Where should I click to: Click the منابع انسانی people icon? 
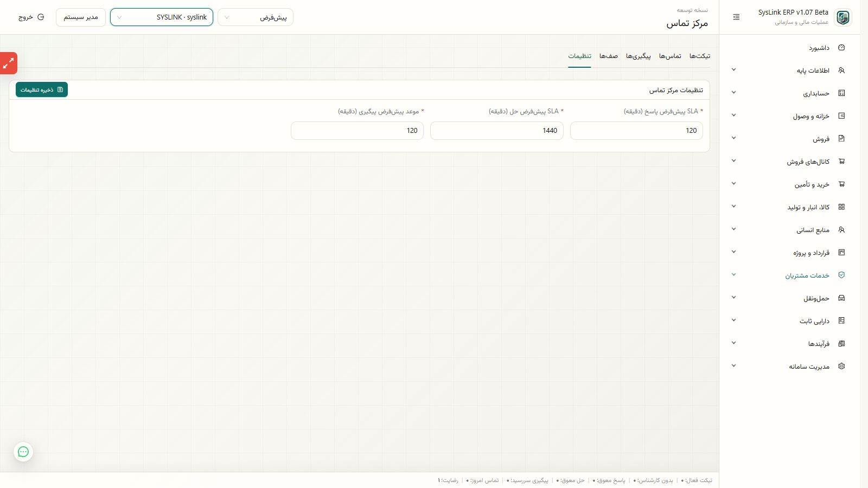841,230
